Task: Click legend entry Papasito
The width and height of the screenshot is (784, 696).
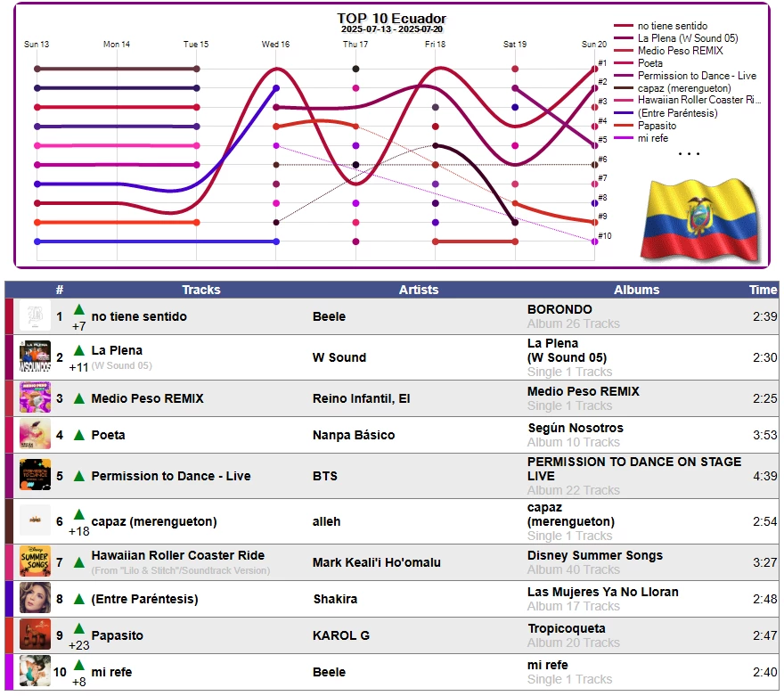Action: (x=657, y=126)
